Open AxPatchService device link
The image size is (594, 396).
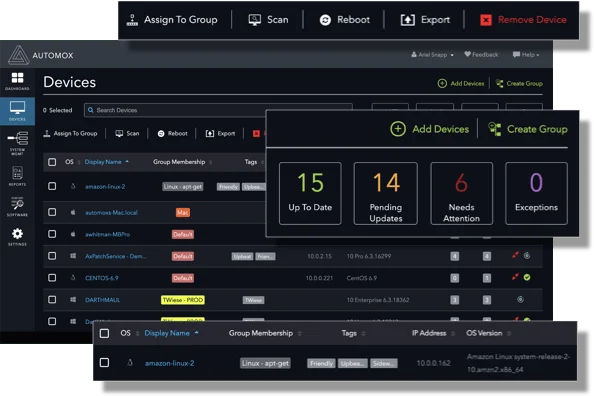[116, 256]
